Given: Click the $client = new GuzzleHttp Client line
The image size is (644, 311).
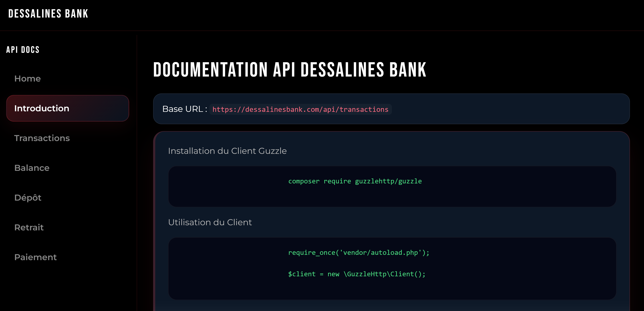Looking at the screenshot, I should click(356, 274).
